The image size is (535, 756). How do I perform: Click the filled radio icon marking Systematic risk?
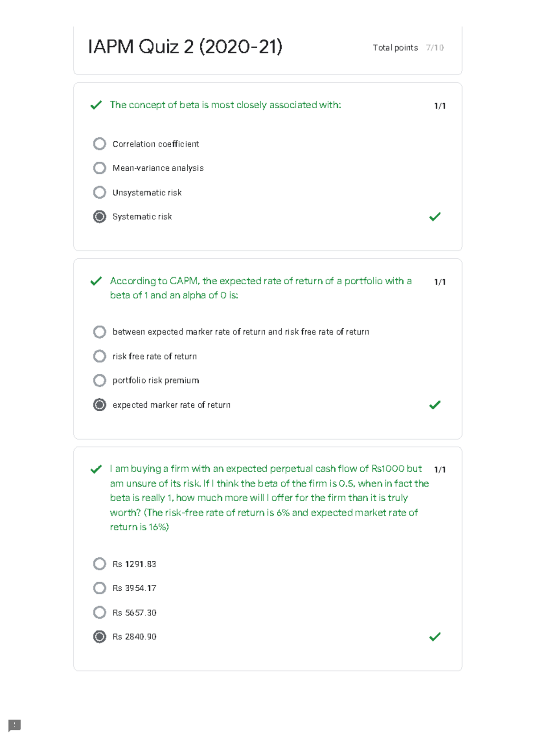(x=99, y=217)
